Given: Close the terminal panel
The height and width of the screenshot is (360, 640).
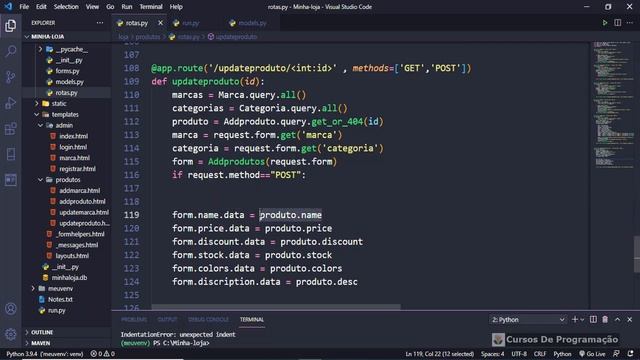Looking at the screenshot, I should tap(629, 320).
